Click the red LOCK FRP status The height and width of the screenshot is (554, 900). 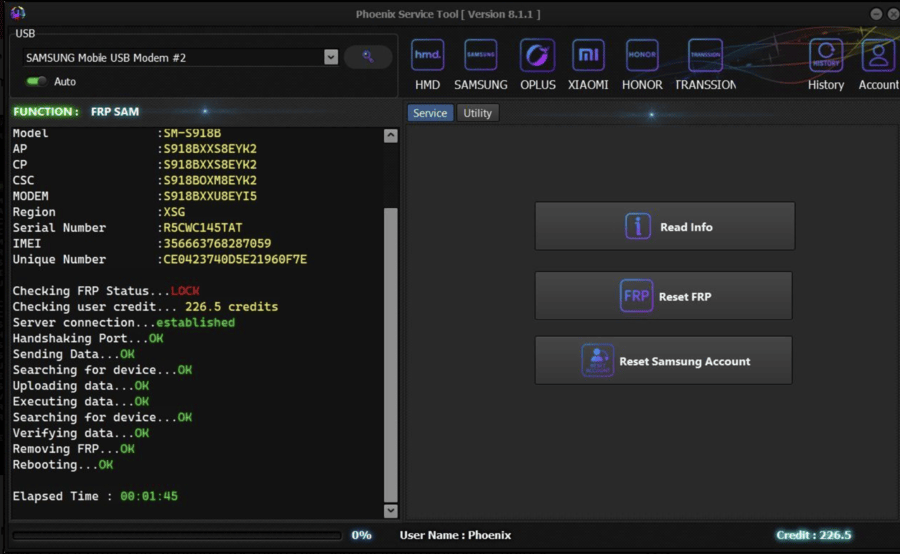coord(185,291)
